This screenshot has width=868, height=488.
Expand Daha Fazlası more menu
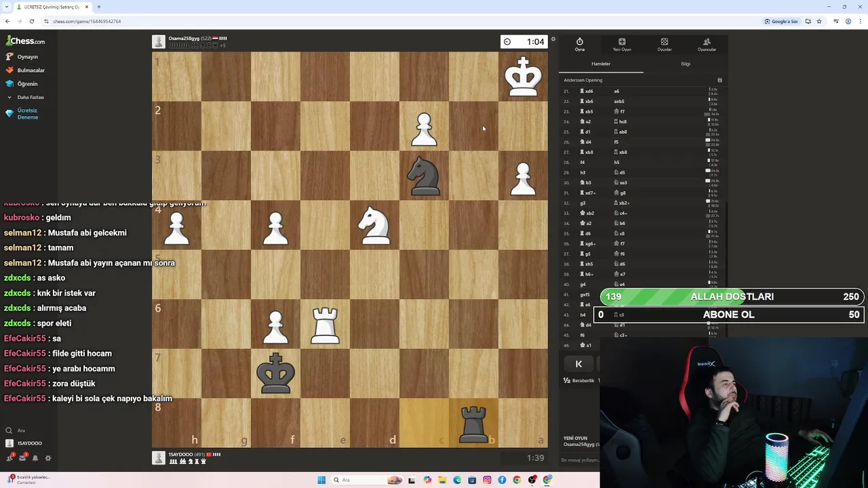point(26,97)
